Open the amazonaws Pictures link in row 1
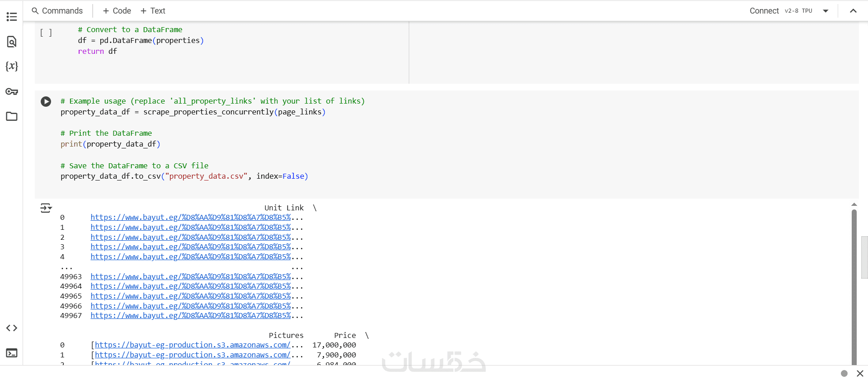Screen dimensions: 868x380 192,355
